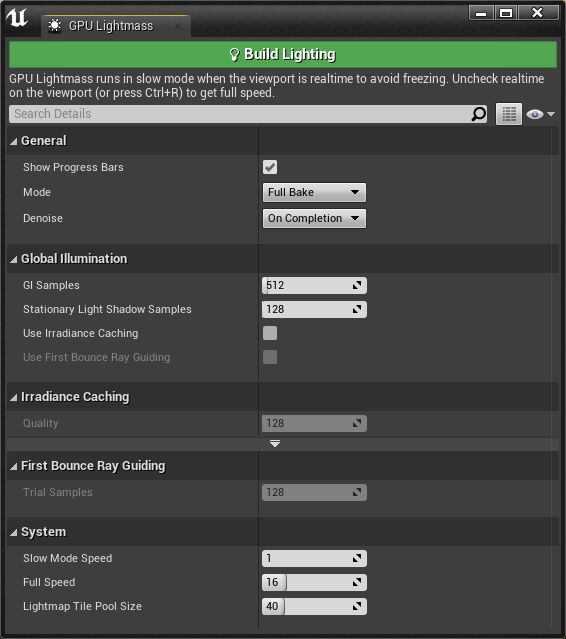This screenshot has width=566, height=639.
Task: Click the Show Progress Bars label
Action: (x=73, y=167)
